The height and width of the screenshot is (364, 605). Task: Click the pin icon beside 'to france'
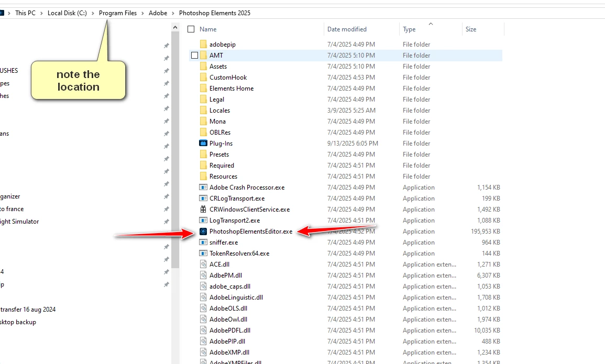[166, 209]
